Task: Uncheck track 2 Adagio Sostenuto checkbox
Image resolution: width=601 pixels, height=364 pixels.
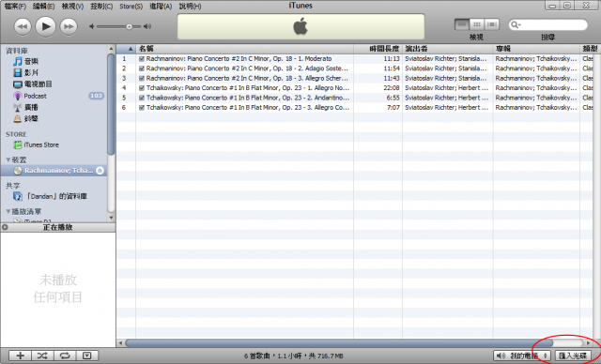Action: coord(142,68)
